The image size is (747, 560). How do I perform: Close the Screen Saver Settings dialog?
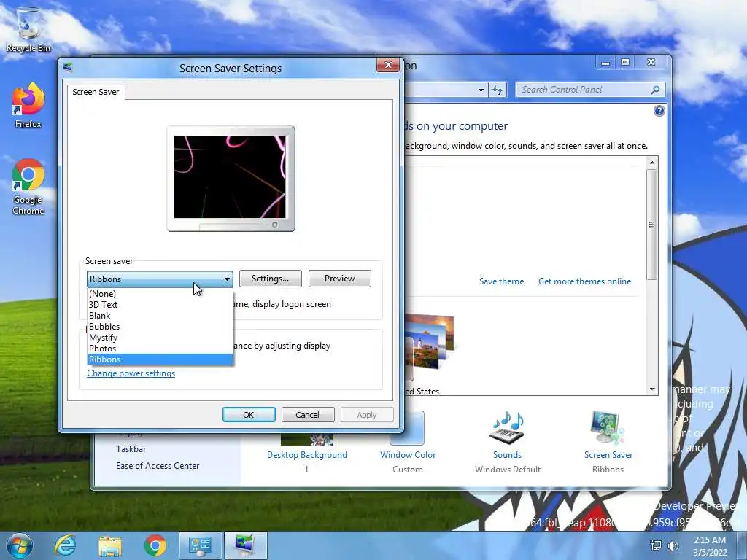(388, 65)
